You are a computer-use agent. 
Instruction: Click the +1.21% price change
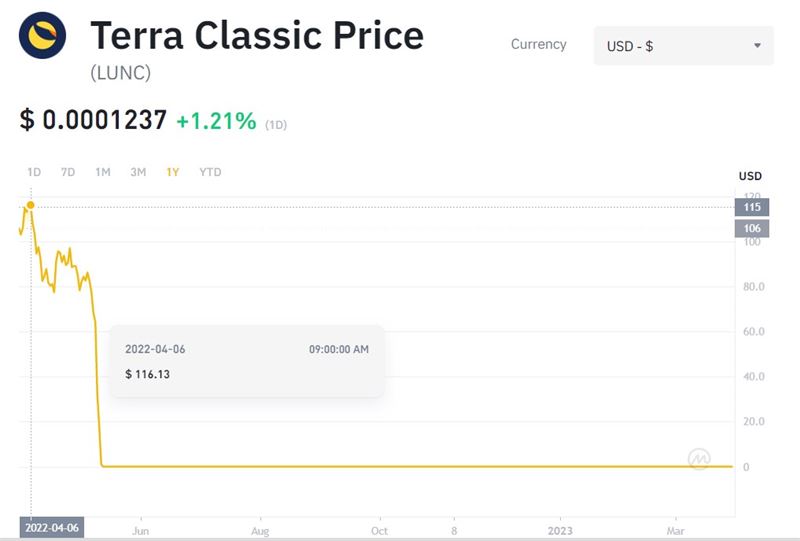tap(216, 121)
